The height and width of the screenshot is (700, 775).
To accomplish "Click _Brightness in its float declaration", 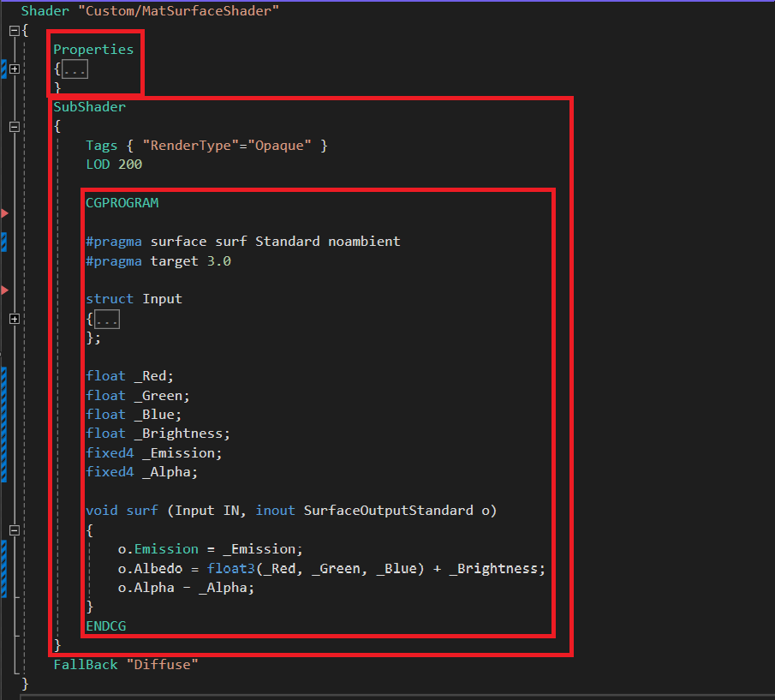I will (178, 434).
